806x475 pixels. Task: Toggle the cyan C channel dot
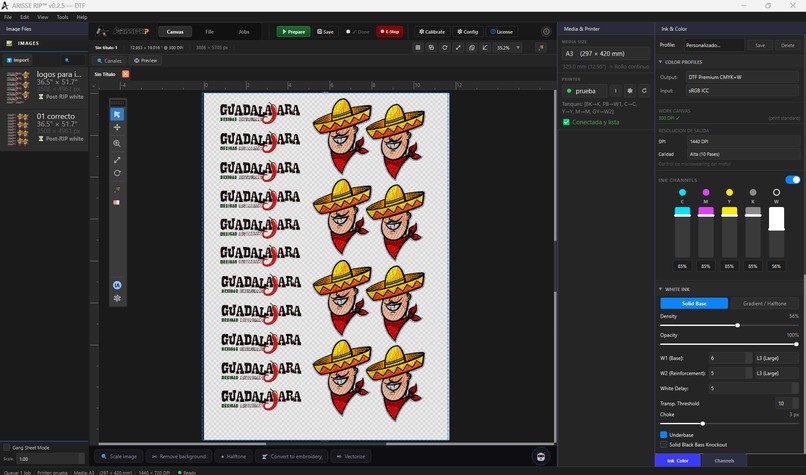click(x=682, y=192)
